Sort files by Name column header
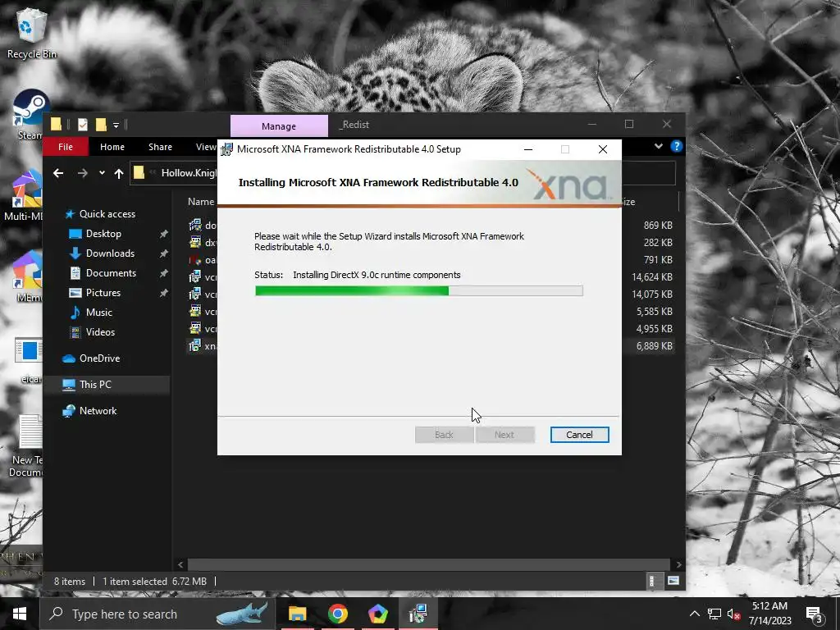The image size is (840, 630). tap(201, 202)
